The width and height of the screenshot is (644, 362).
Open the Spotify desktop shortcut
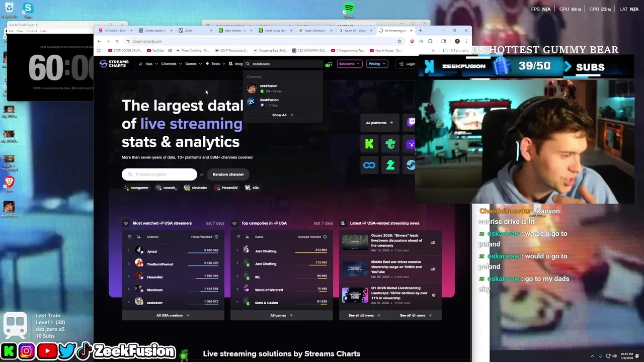pos(349,10)
